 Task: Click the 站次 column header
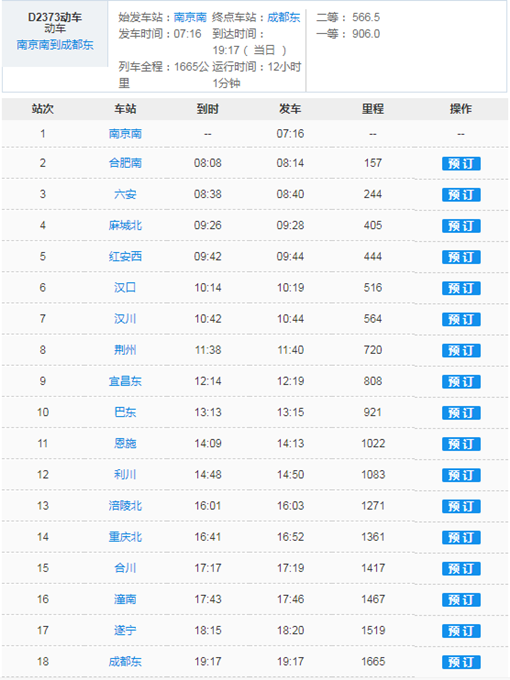pyautogui.click(x=42, y=109)
